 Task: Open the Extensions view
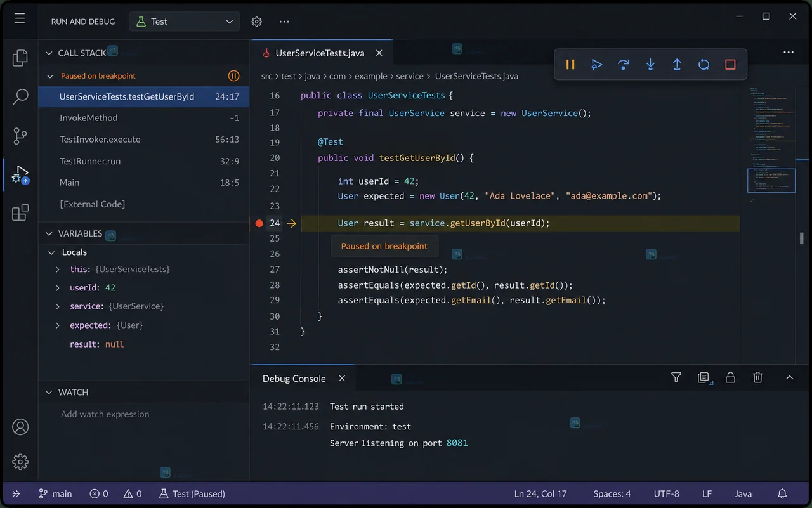(x=20, y=212)
